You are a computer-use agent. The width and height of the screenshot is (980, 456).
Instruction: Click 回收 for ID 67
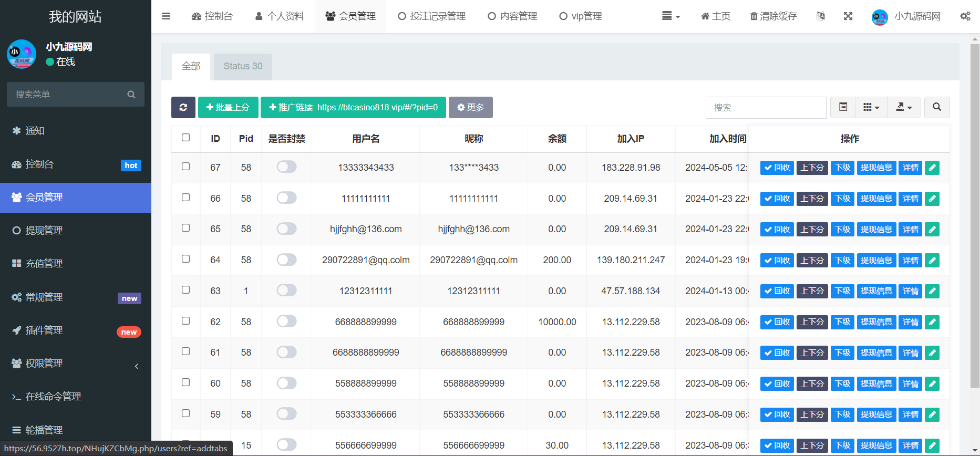tap(777, 168)
